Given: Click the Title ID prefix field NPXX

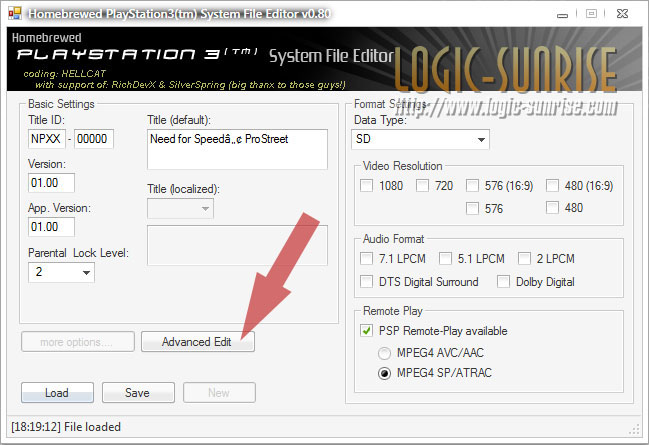Looking at the screenshot, I should pos(46,139).
